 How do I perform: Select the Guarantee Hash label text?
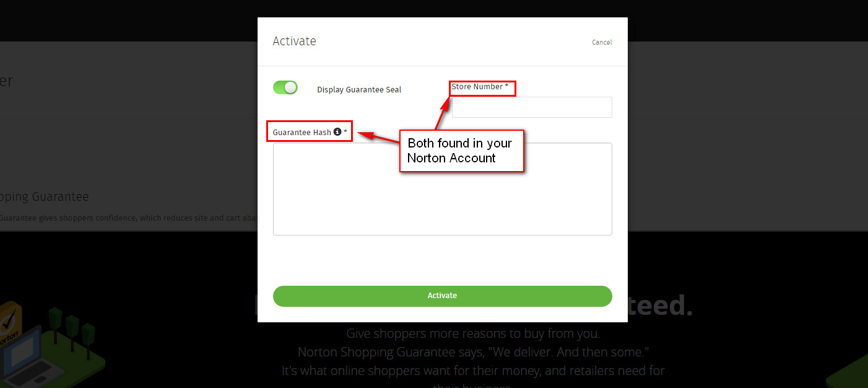[302, 132]
